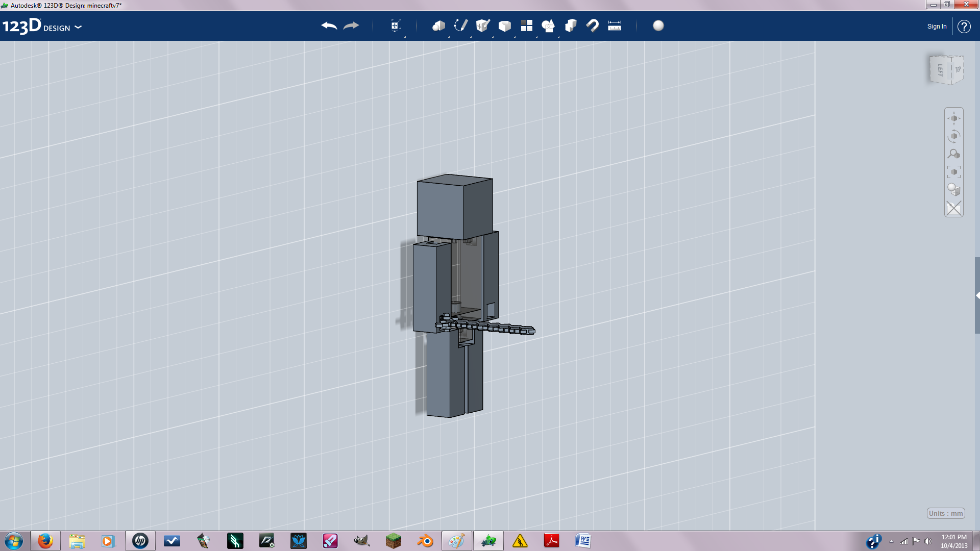Click the Undo arrow in the toolbar
Screen dimensions: 980x551
(329, 26)
